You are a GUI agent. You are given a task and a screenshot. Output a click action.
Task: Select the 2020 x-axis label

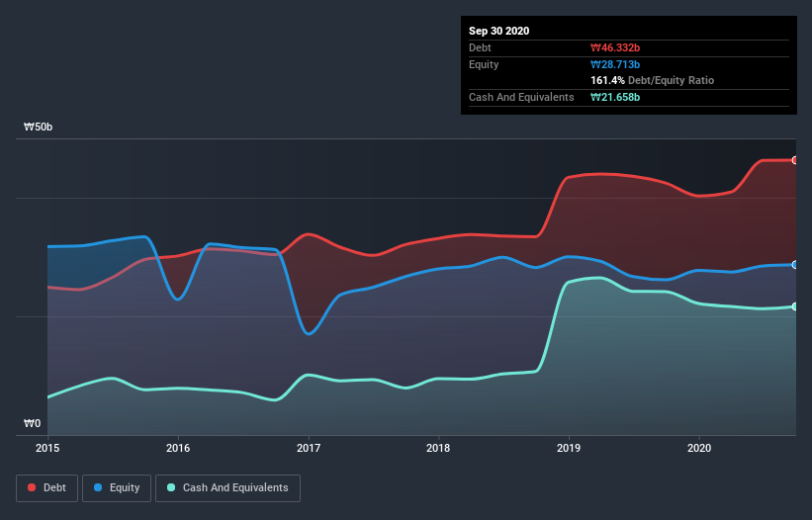coord(699,448)
